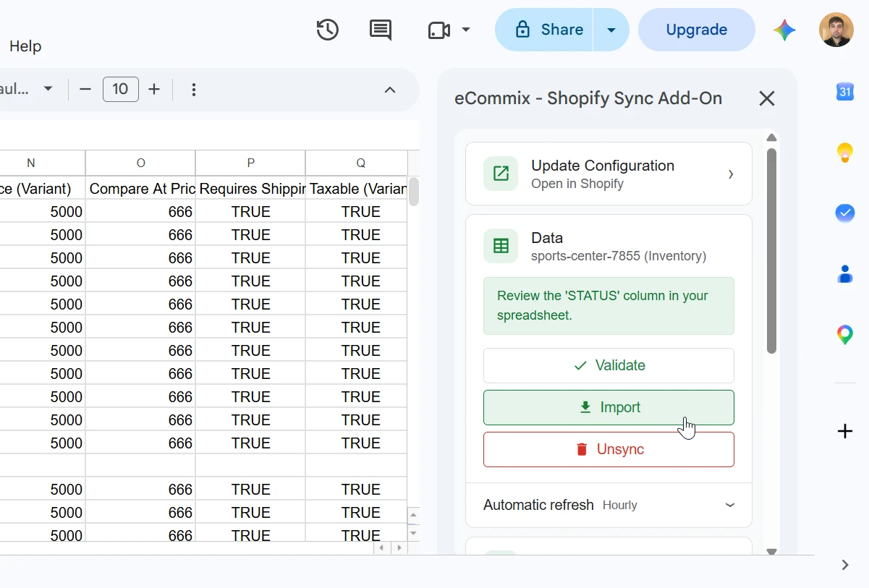
Task: Click the green Data table icon
Action: pyautogui.click(x=501, y=246)
